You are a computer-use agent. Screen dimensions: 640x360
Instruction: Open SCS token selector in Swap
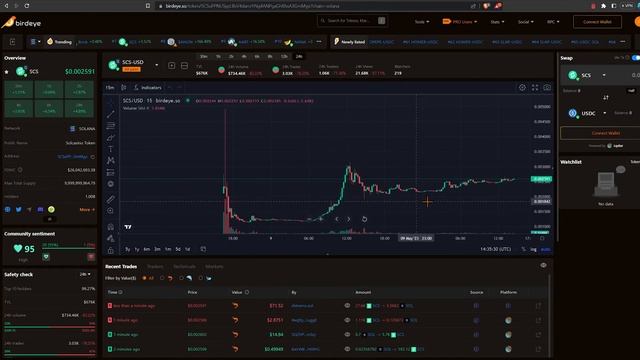587,75
